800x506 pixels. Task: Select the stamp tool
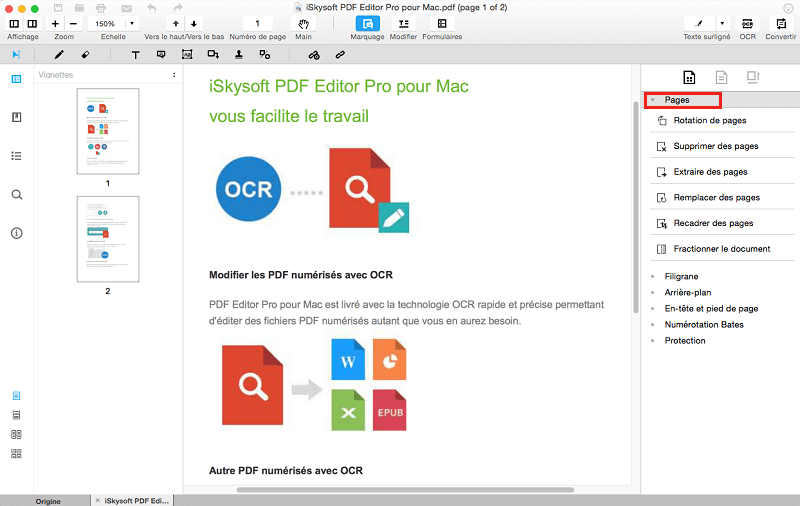click(239, 55)
